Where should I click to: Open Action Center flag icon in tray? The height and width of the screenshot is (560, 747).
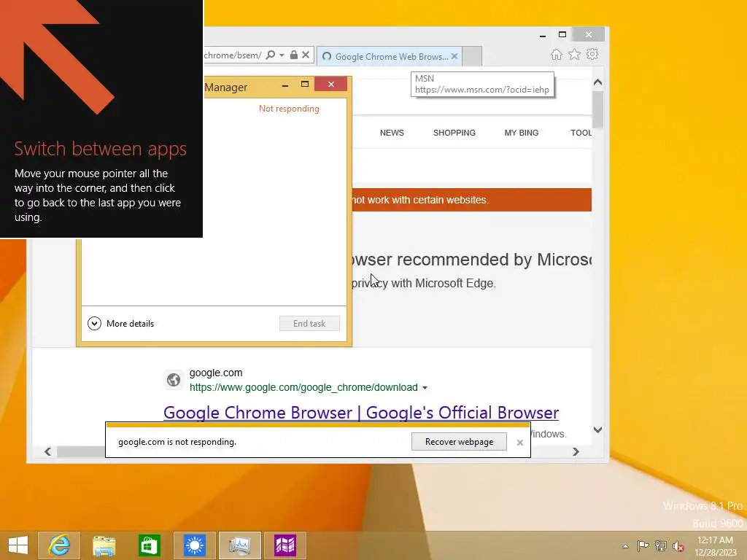[643, 545]
